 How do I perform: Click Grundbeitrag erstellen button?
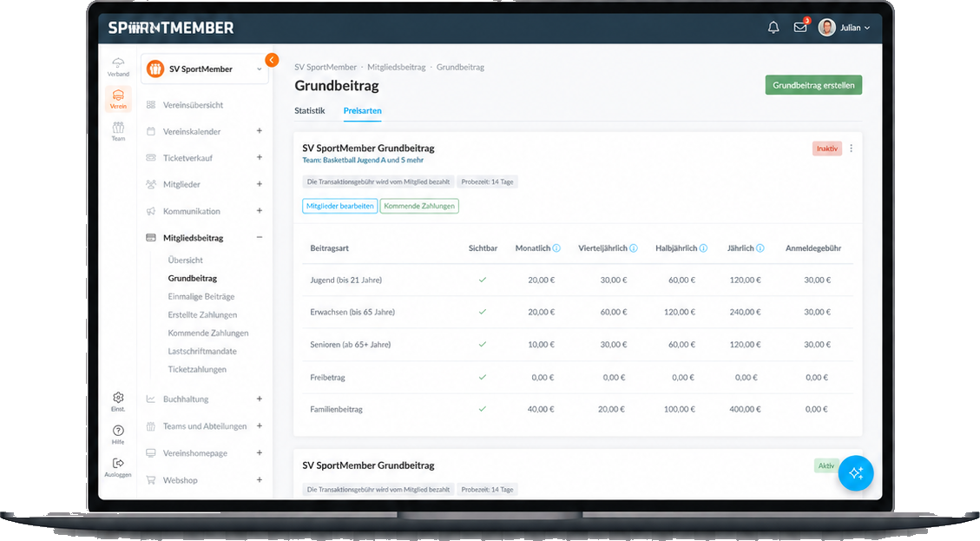(813, 85)
